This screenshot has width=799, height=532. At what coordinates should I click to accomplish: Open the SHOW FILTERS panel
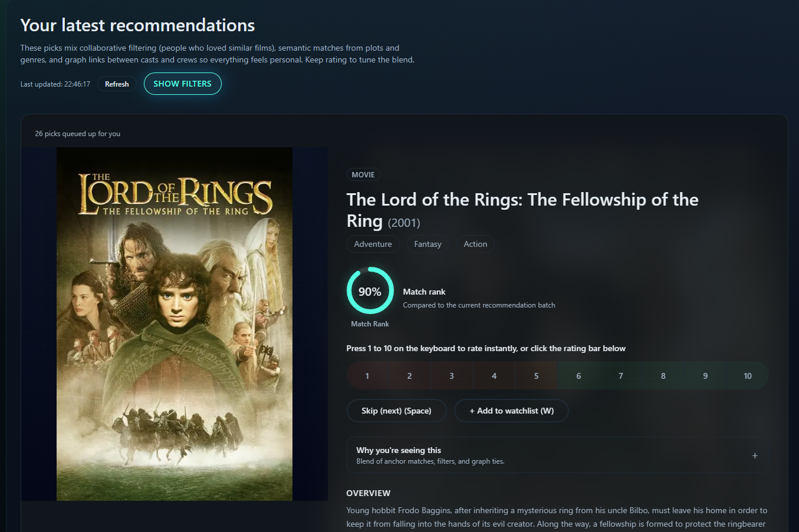coord(182,84)
